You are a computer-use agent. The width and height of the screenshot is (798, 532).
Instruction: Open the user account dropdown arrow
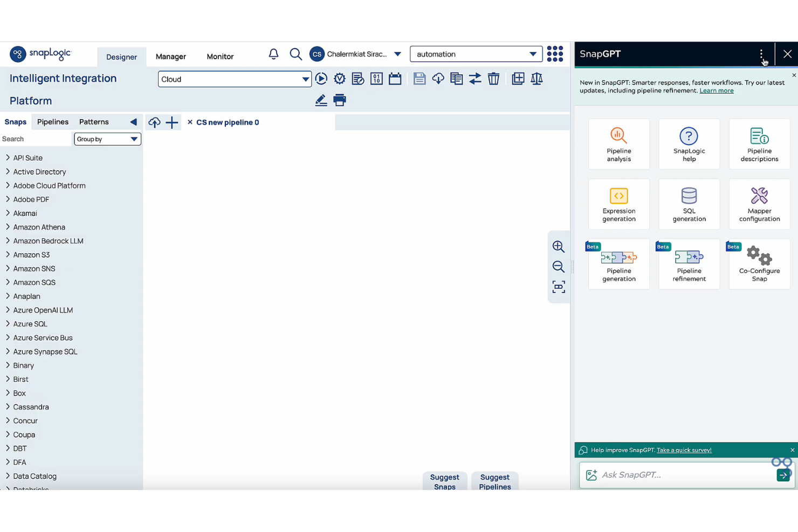397,54
